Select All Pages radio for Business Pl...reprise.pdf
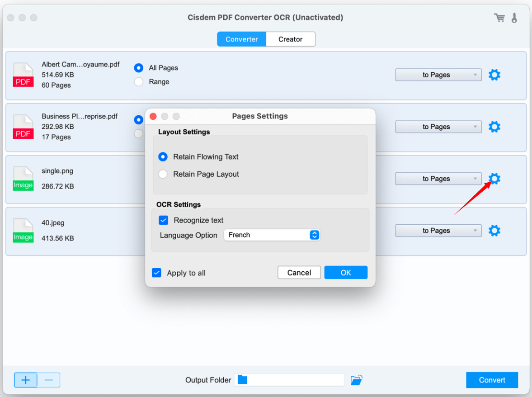 [x=138, y=120]
